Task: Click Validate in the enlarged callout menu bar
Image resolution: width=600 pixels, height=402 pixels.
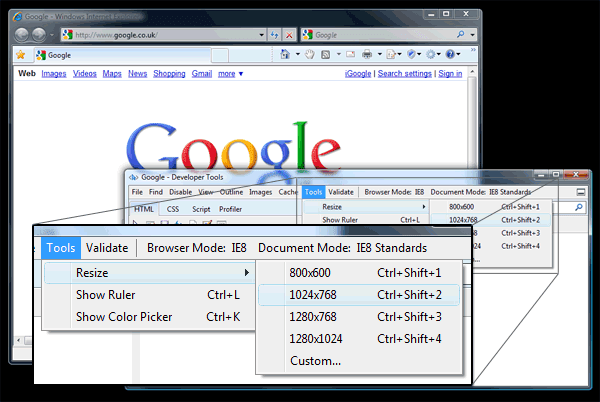Action: [107, 248]
